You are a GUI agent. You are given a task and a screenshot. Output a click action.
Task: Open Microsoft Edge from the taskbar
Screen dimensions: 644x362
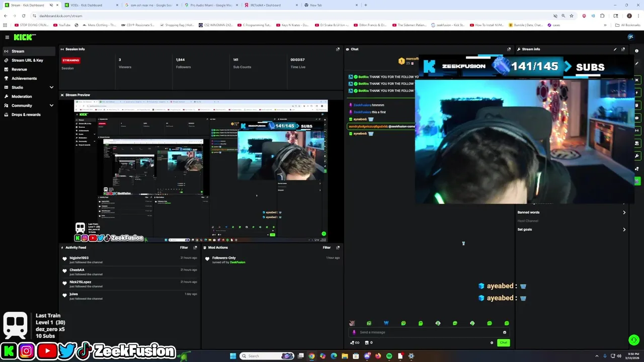point(334,356)
